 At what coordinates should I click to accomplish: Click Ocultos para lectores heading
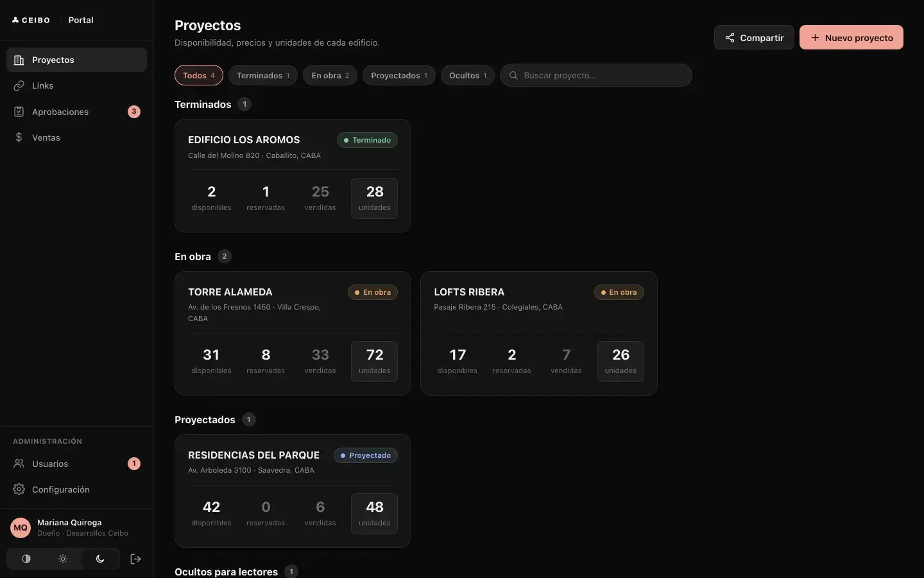coord(226,572)
